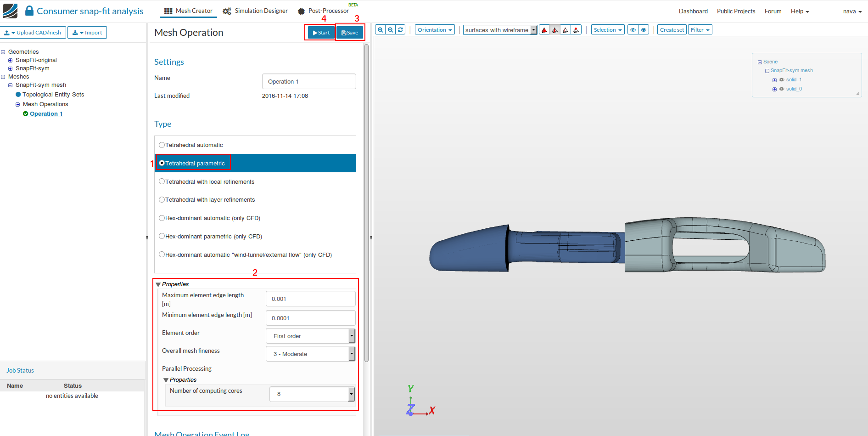Open the Import dropdown
Viewport: 868px width, 436px height.
click(x=87, y=33)
